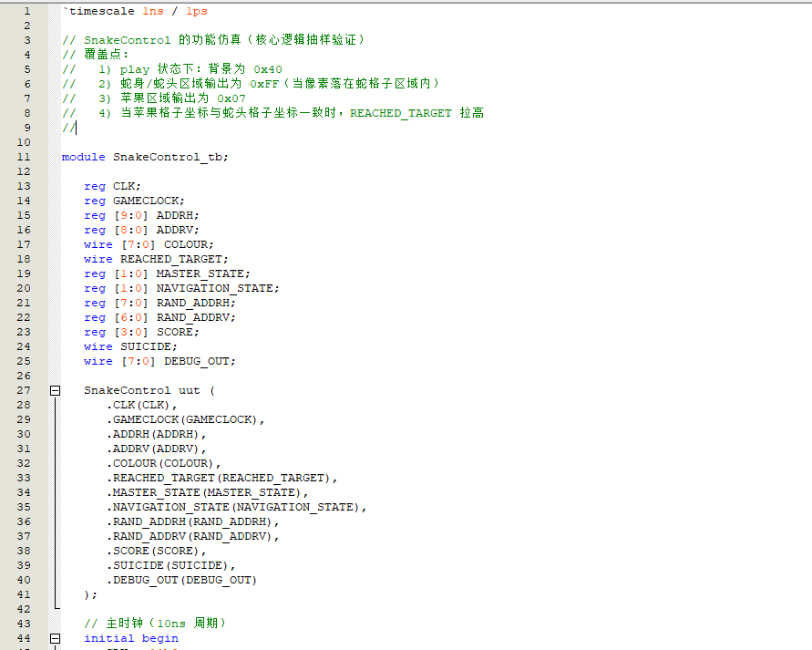Click the .ADDRH(ADDRH) port connection
Image resolution: width=812 pixels, height=650 pixels.
[156, 434]
